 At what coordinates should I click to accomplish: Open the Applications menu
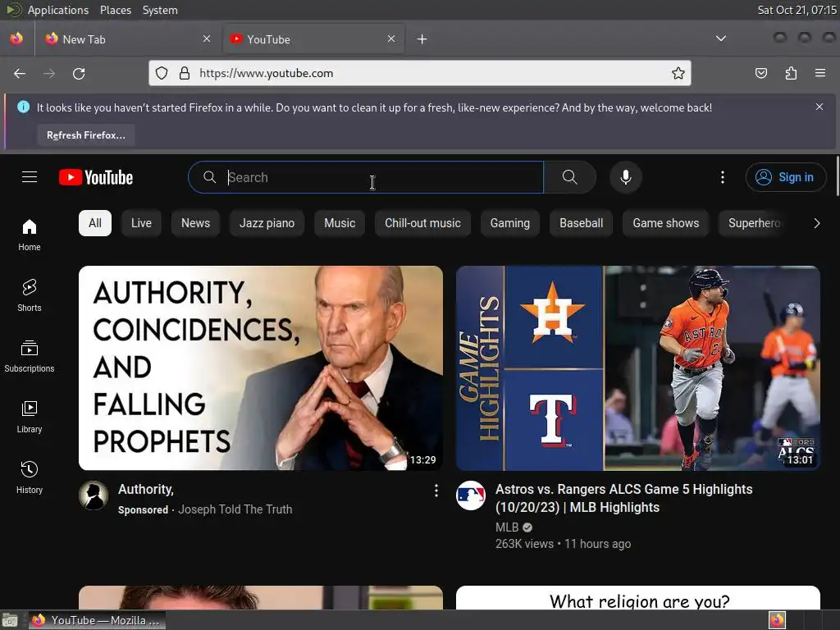(58, 10)
